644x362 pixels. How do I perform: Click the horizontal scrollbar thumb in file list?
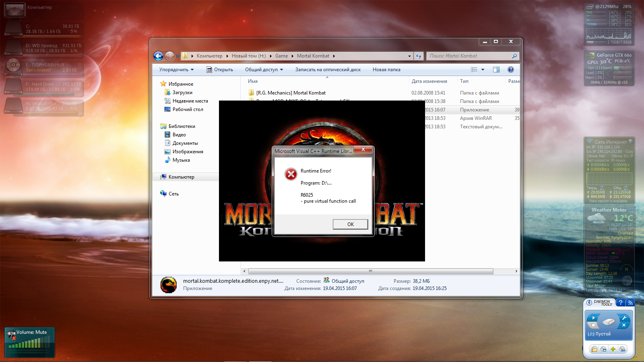coord(371,271)
